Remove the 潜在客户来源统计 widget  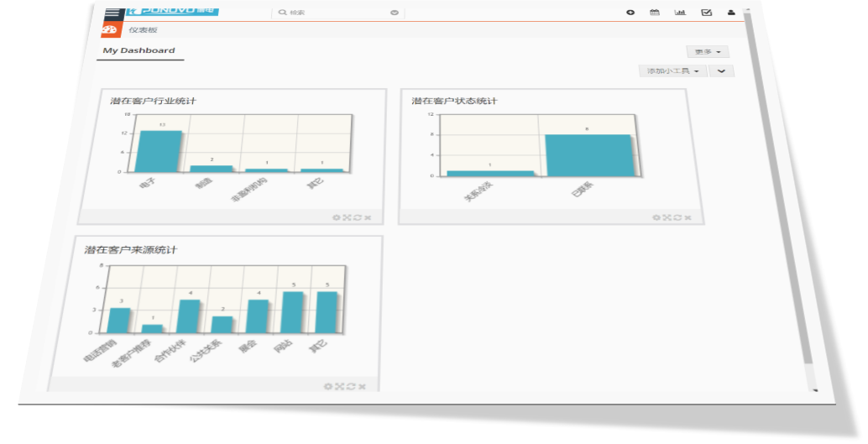362,387
